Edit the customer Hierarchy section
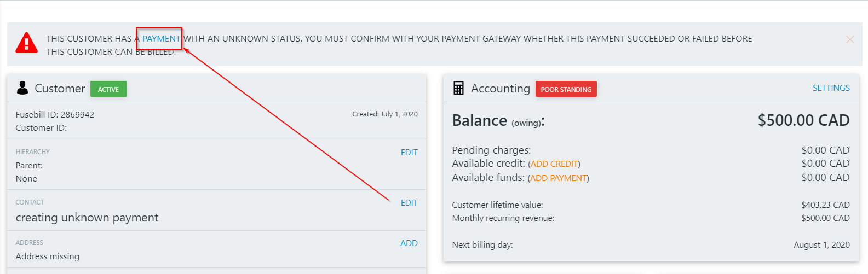 (x=409, y=153)
